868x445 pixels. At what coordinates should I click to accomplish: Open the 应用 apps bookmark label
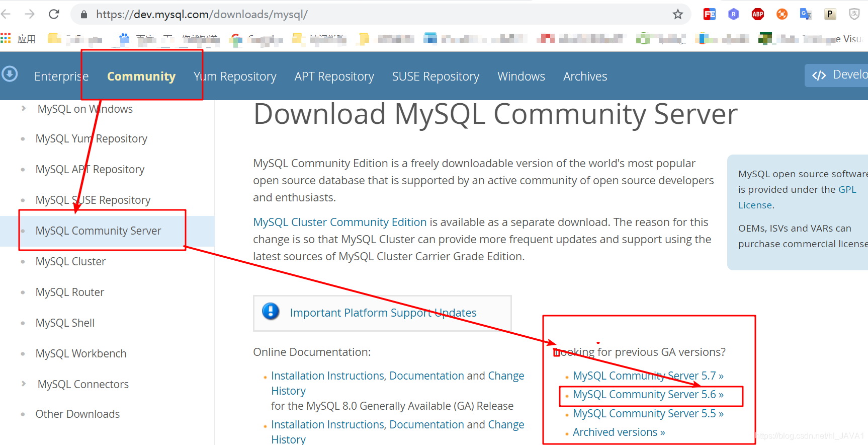pos(27,39)
